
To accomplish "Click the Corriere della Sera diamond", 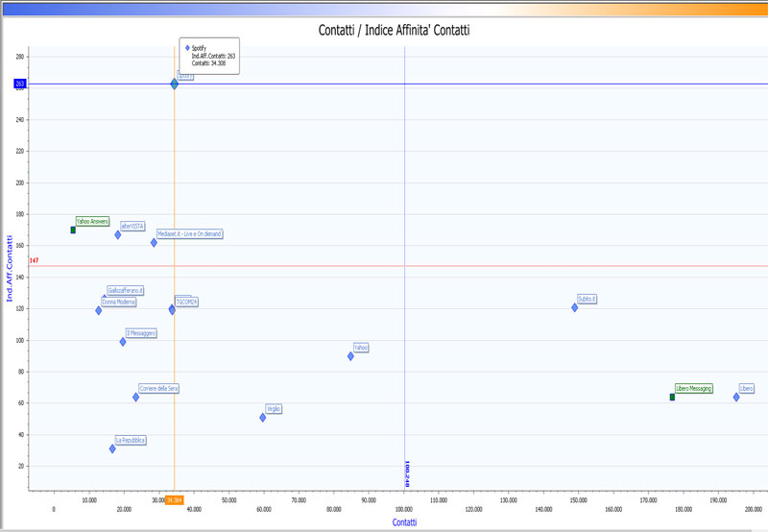I will [135, 397].
